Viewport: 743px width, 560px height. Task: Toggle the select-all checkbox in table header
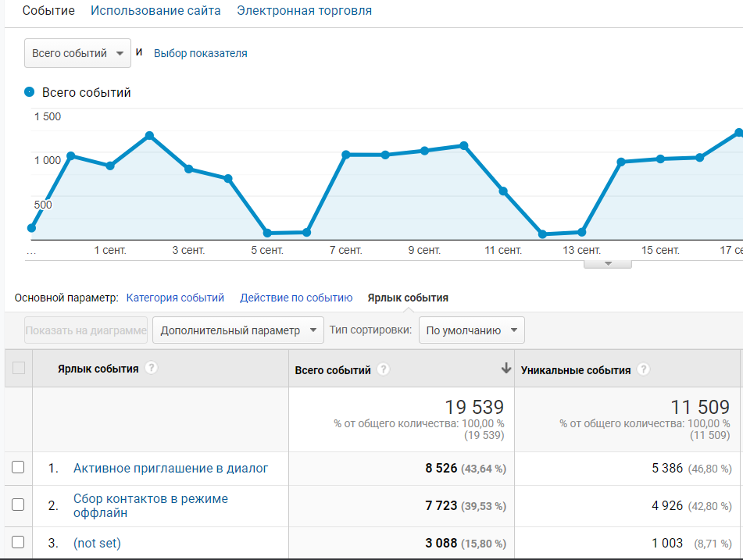point(19,369)
